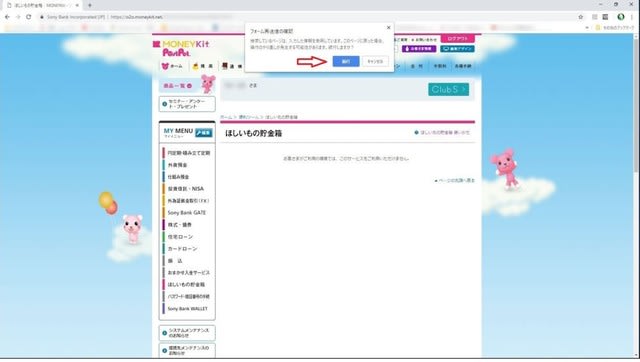
Task: Click the purple button beside the login status
Action: tap(419, 49)
